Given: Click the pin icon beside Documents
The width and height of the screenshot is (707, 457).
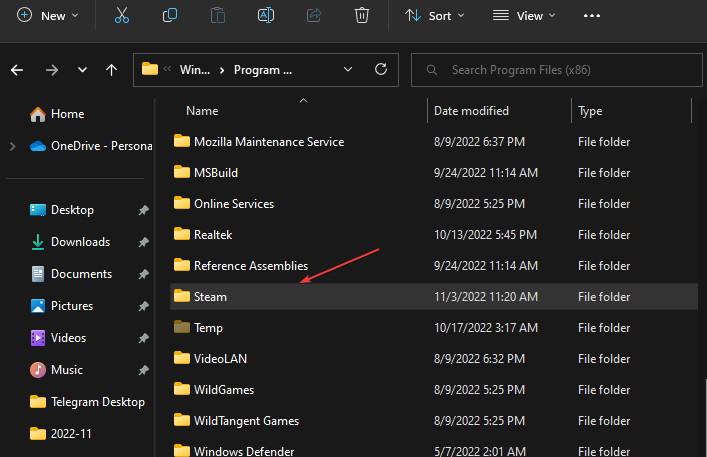Looking at the screenshot, I should (143, 274).
